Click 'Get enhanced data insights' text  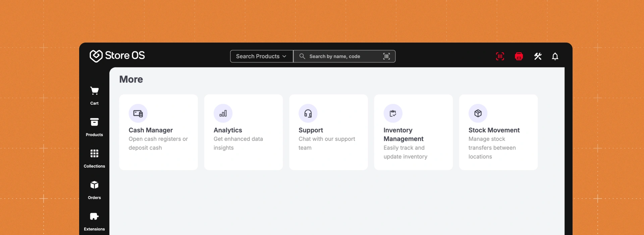pos(238,143)
